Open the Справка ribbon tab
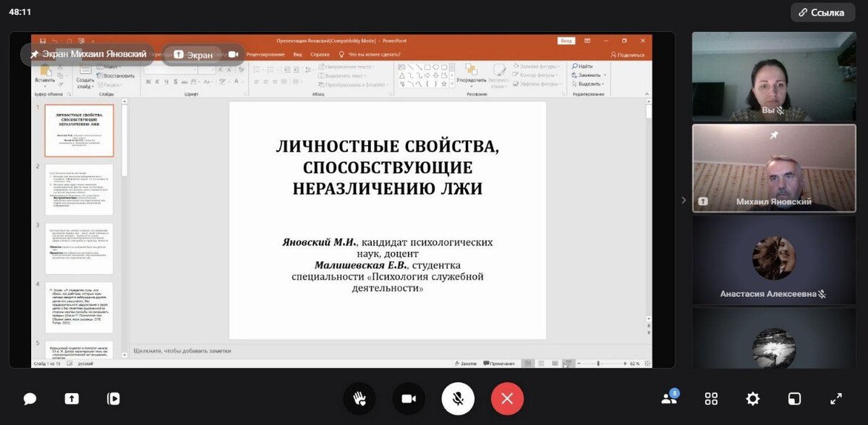The width and height of the screenshot is (868, 425). coord(320,54)
